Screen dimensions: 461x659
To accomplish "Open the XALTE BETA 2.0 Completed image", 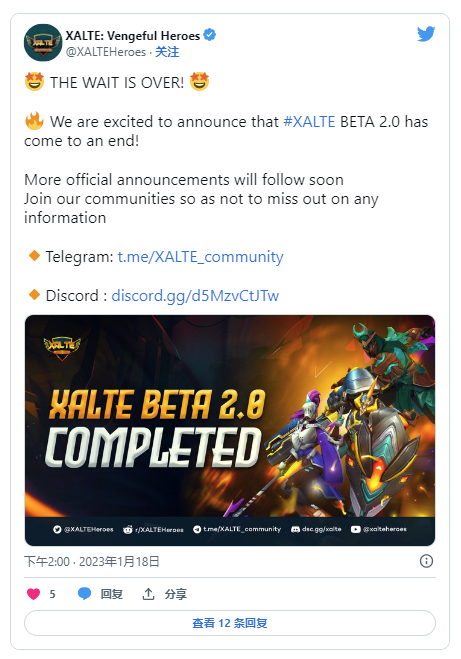I will tap(230, 430).
